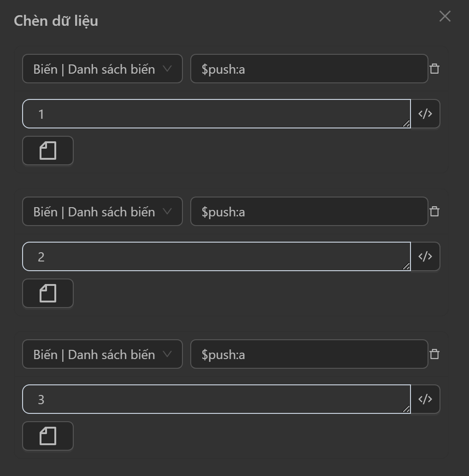
Task: Focus the first $push:a variable name field
Action: (309, 69)
